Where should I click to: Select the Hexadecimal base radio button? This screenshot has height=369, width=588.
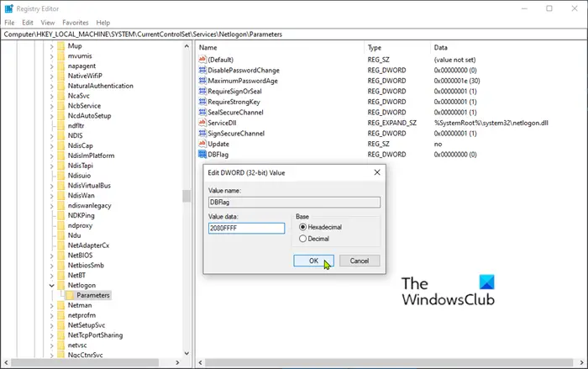tap(302, 227)
